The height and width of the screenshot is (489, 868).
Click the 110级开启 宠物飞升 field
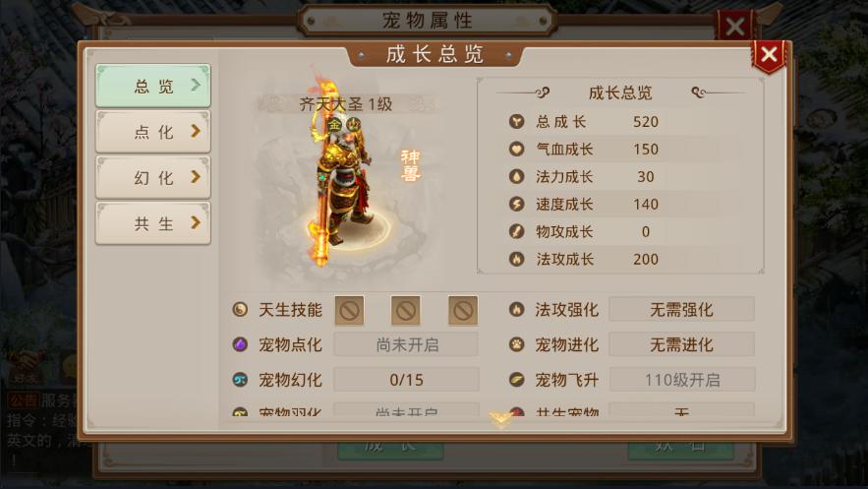click(681, 380)
